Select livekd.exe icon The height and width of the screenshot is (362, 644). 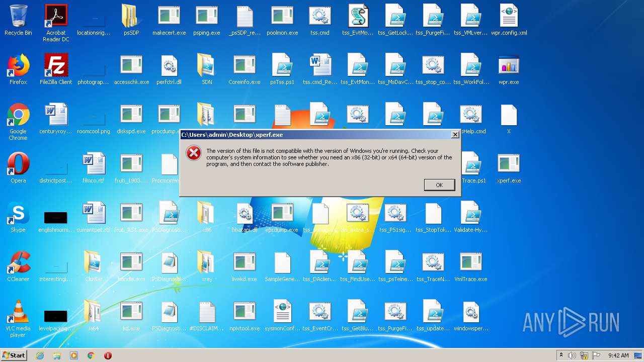(245, 266)
